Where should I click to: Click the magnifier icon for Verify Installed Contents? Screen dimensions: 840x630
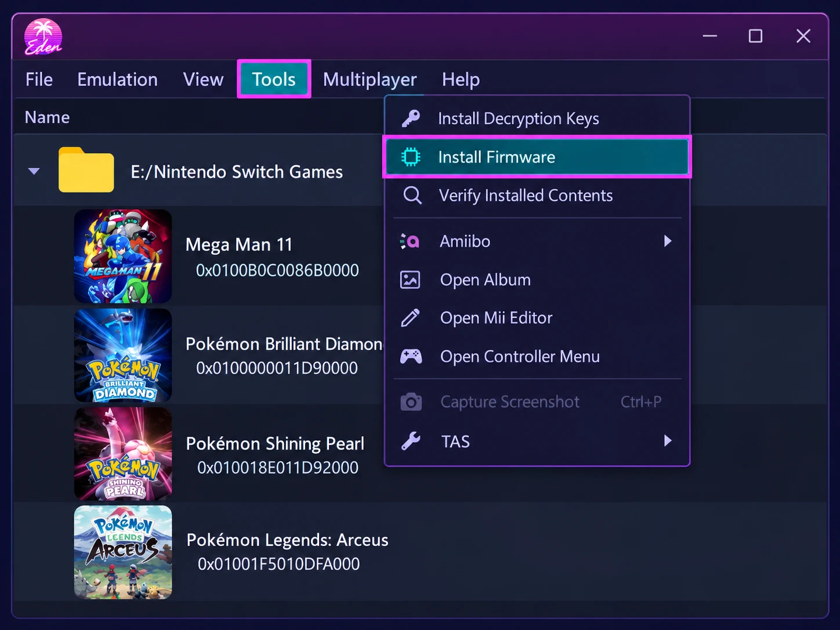pyautogui.click(x=412, y=195)
